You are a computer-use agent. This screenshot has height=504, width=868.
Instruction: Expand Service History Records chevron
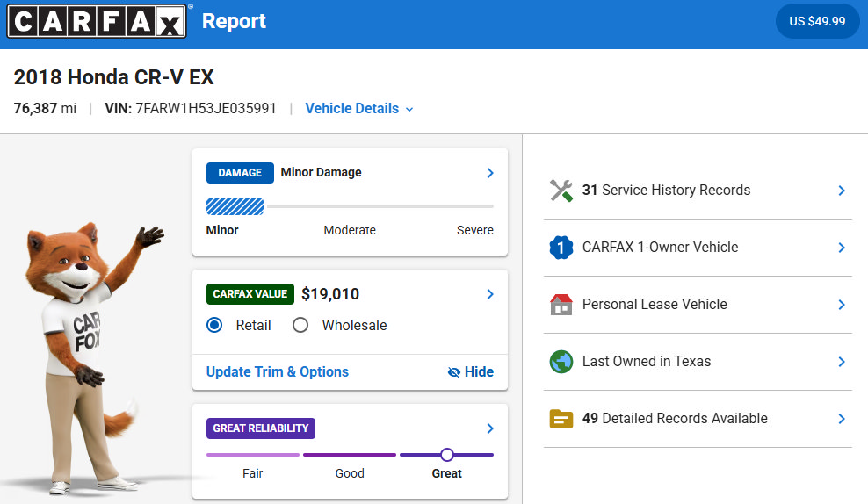pyautogui.click(x=842, y=191)
